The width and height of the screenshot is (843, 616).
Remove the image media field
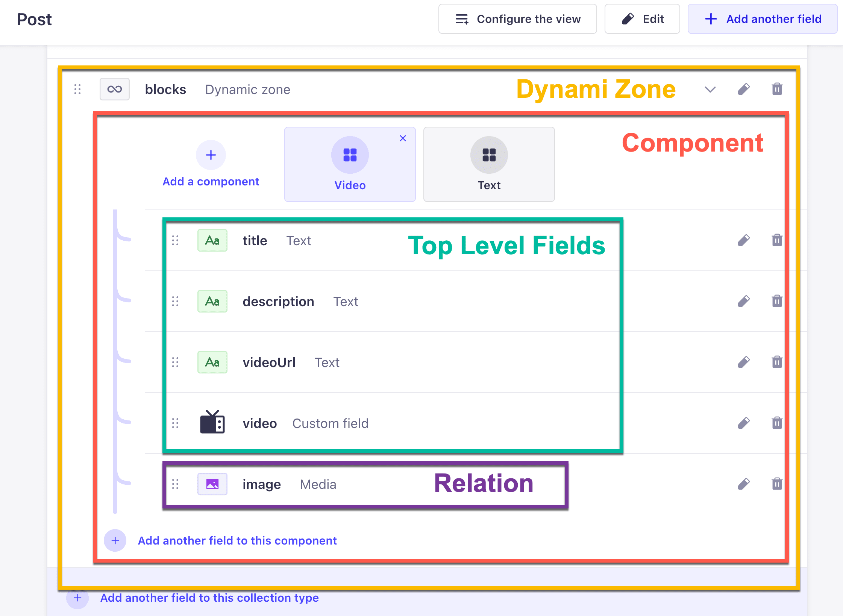click(x=777, y=484)
